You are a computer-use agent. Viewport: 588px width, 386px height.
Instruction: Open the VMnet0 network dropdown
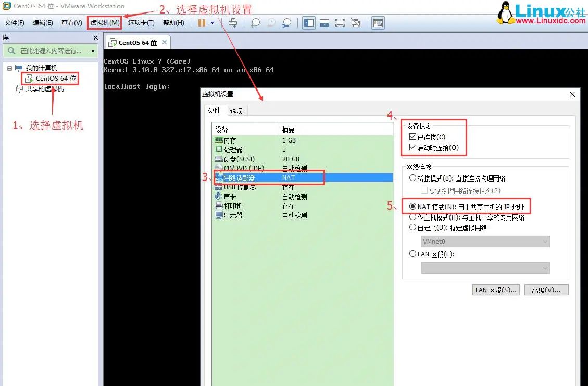pos(484,241)
